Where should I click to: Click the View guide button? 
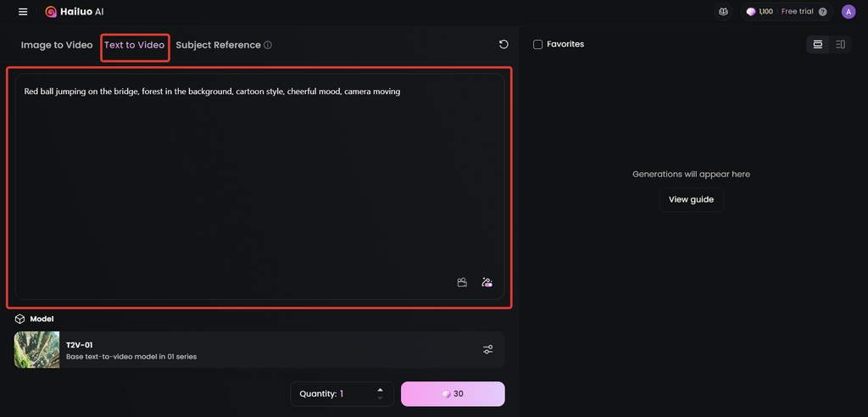point(691,200)
